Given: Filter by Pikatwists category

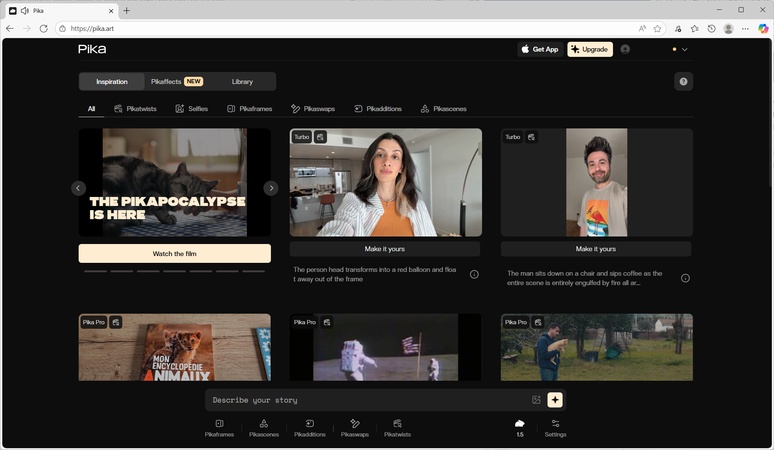Looking at the screenshot, I should point(135,109).
